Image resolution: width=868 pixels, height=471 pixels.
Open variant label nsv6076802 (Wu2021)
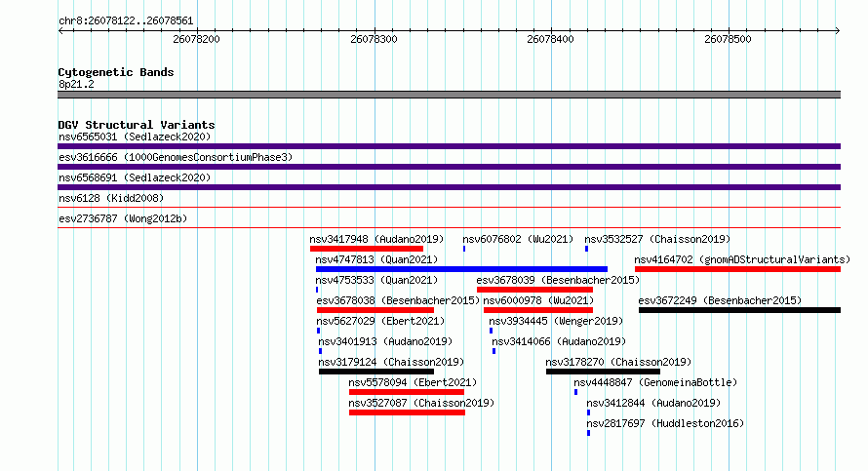518,239
